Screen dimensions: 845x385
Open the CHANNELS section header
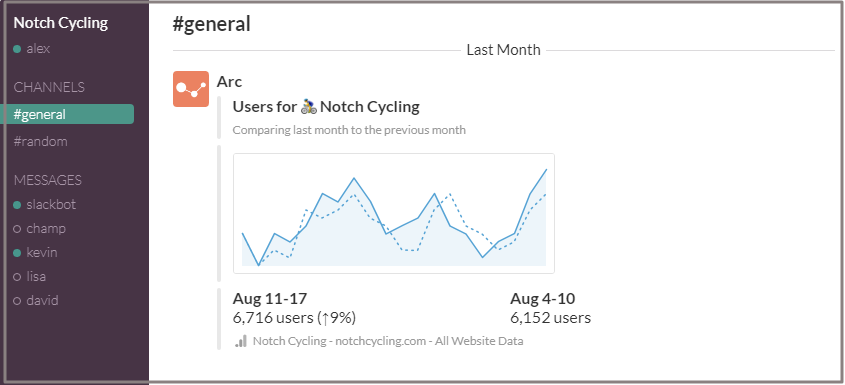[x=49, y=87]
